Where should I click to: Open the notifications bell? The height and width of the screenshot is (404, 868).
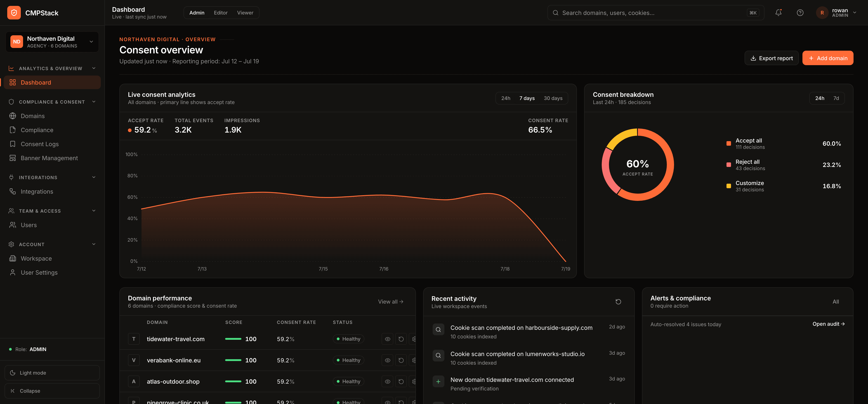(x=778, y=13)
